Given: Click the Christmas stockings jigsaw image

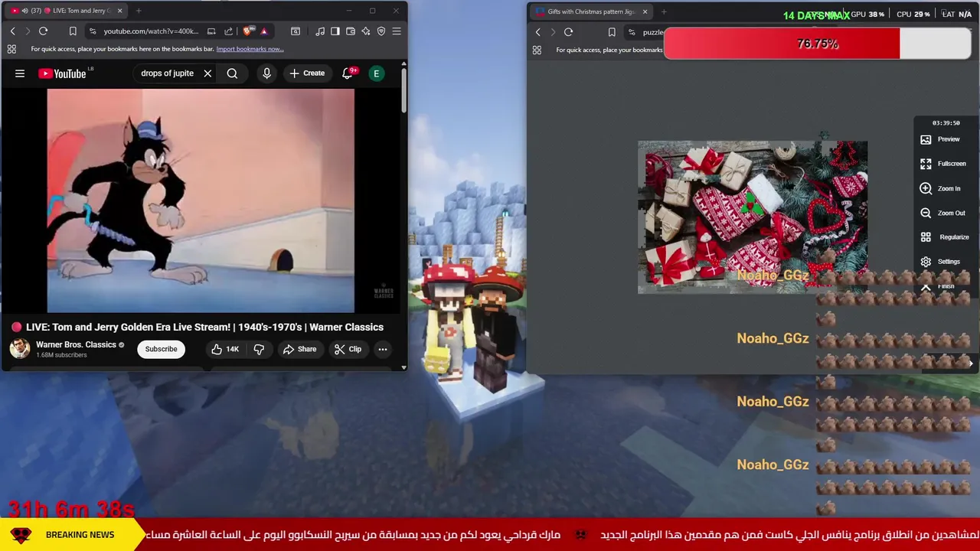Looking at the screenshot, I should [x=753, y=217].
